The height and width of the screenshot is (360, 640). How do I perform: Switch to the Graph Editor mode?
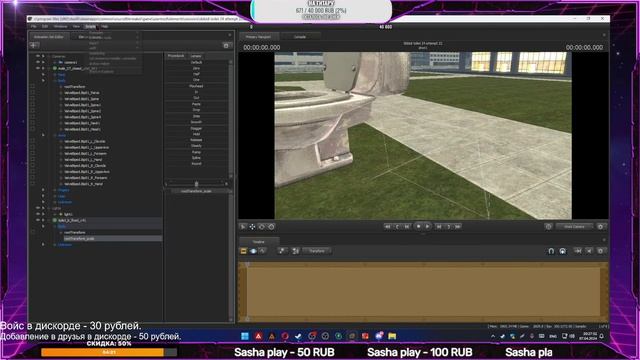tap(262, 251)
